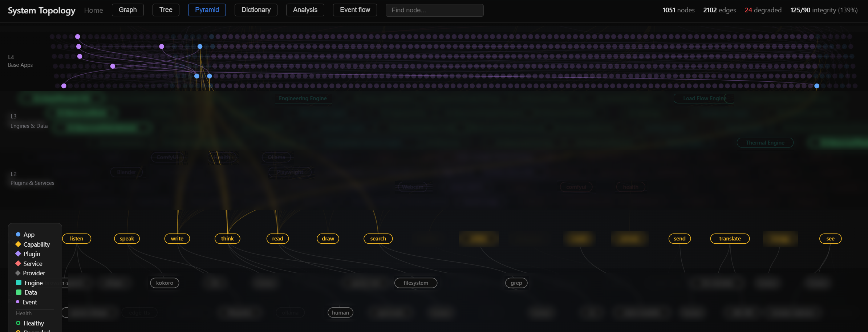Click the 24 degraded counter
The height and width of the screenshot is (332, 868).
point(763,10)
